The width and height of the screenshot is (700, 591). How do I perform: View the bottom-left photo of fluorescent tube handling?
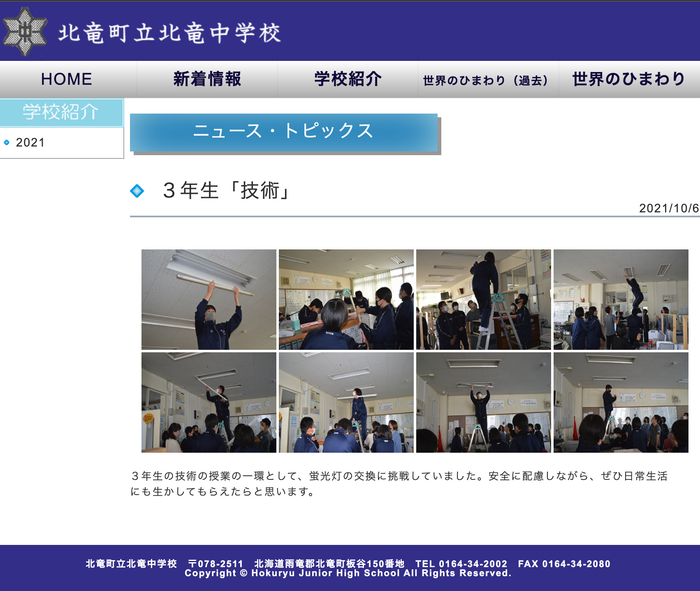[210, 403]
